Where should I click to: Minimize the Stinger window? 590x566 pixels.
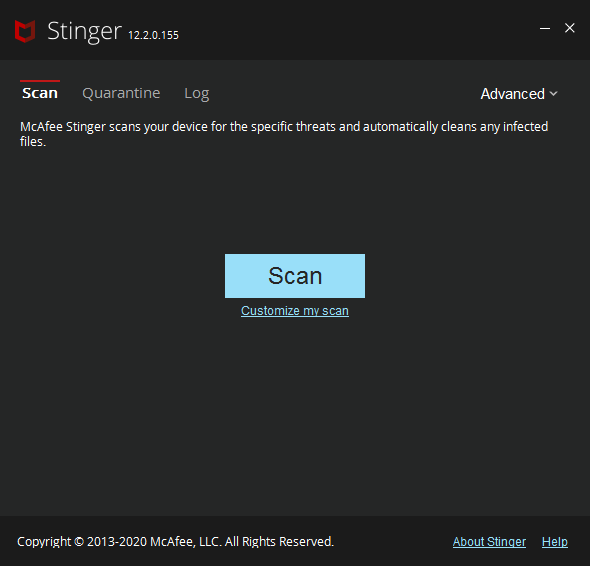click(545, 28)
